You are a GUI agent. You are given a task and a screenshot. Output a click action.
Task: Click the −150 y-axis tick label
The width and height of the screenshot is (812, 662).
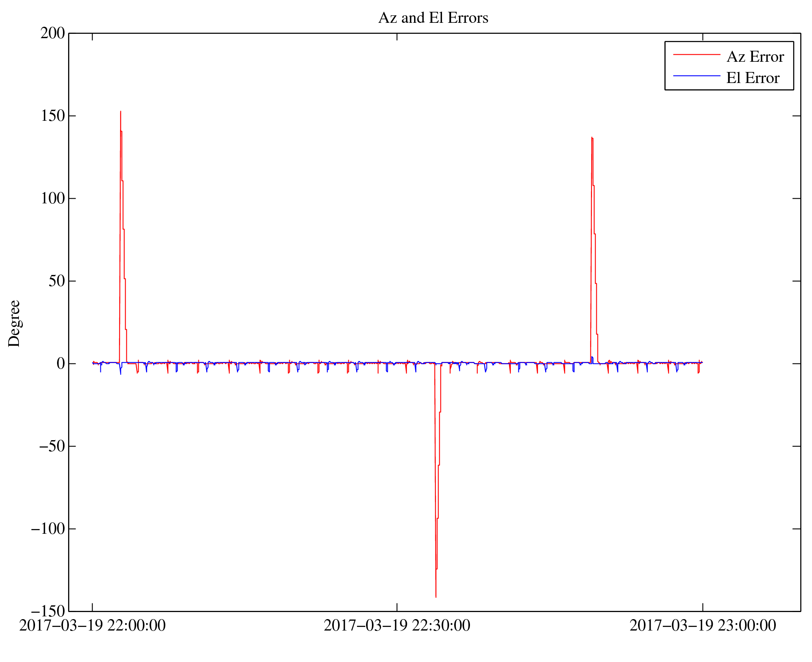pos(47,611)
